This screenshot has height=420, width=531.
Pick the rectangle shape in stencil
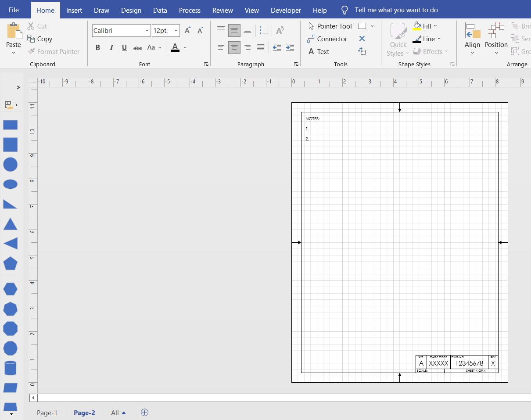11,125
